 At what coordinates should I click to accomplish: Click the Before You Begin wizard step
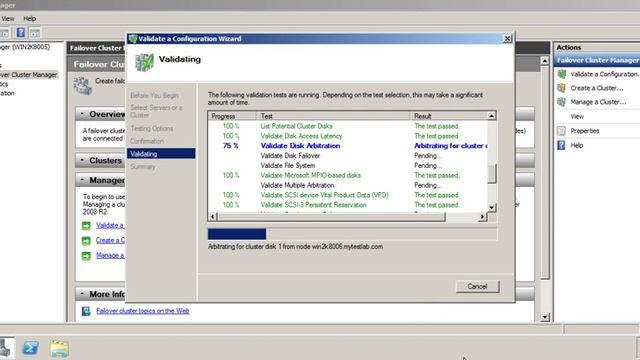(154, 95)
